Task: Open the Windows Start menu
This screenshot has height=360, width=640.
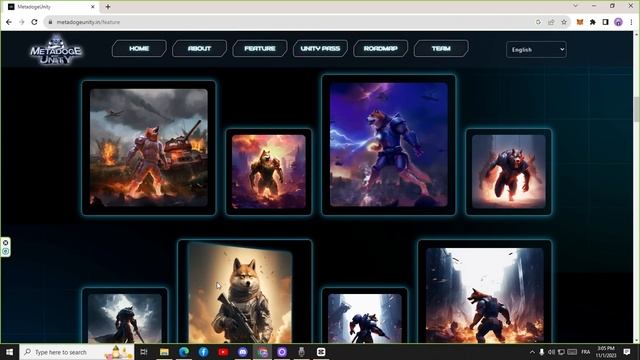Action: click(9, 352)
